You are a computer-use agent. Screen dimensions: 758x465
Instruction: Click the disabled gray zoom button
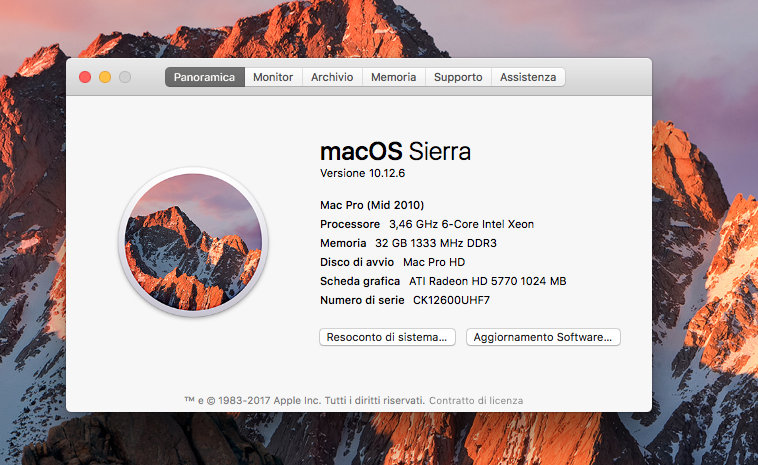click(125, 77)
